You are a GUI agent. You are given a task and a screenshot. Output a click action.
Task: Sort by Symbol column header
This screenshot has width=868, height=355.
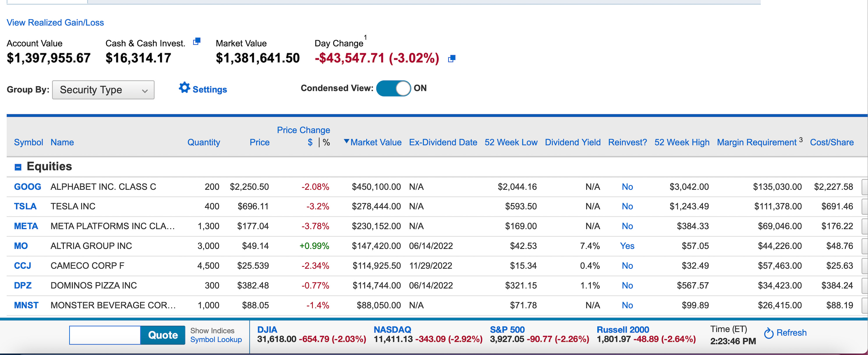29,143
